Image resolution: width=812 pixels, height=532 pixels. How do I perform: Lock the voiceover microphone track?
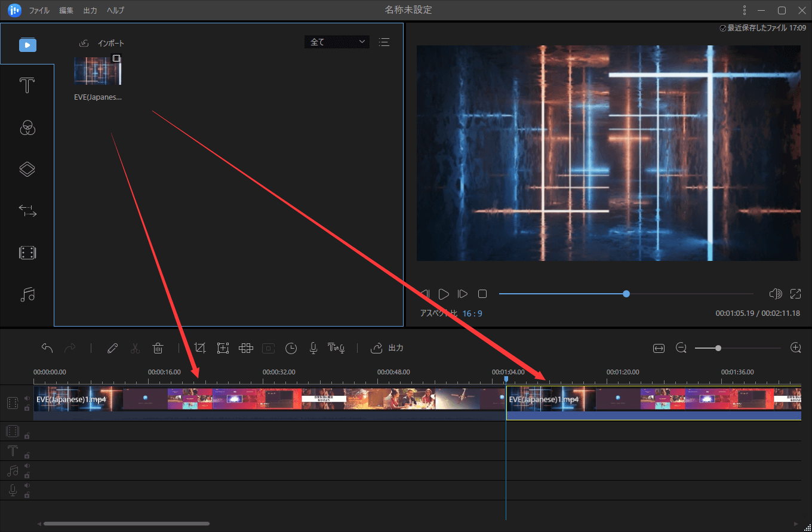pos(27,495)
